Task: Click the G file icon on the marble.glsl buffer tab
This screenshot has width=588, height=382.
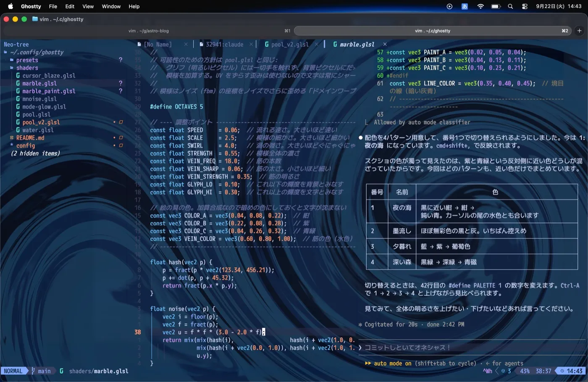Action: [x=335, y=44]
